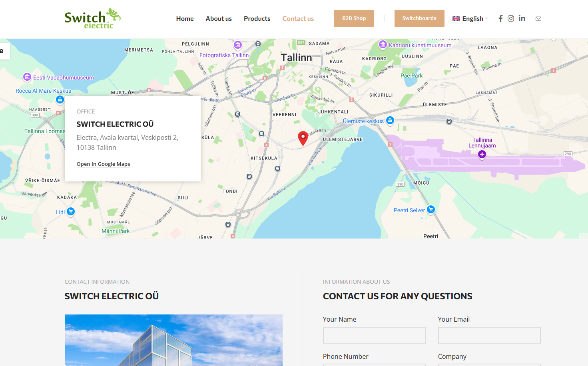
Task: Follow the Open In Google Maps link
Action: (x=104, y=164)
